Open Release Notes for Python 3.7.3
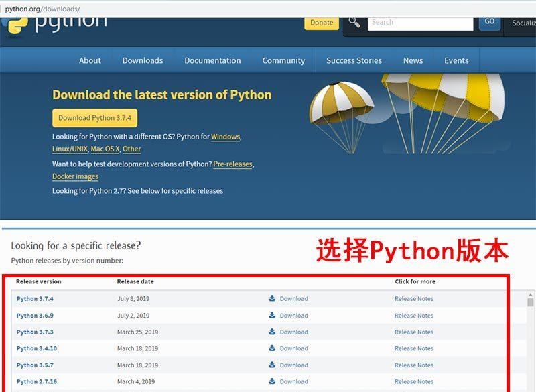Screen dimensions: 536x392 pos(414,332)
